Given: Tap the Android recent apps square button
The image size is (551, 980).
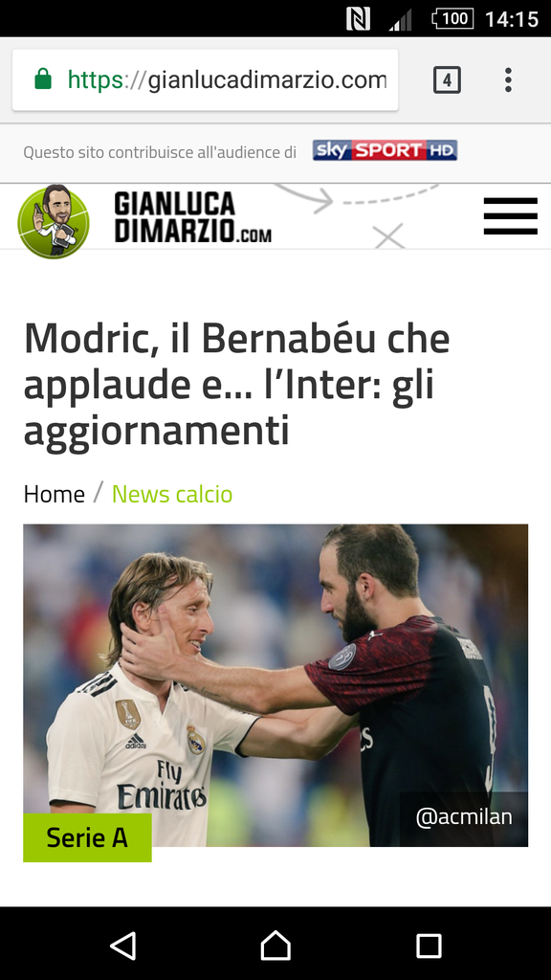Looking at the screenshot, I should coord(429,946).
